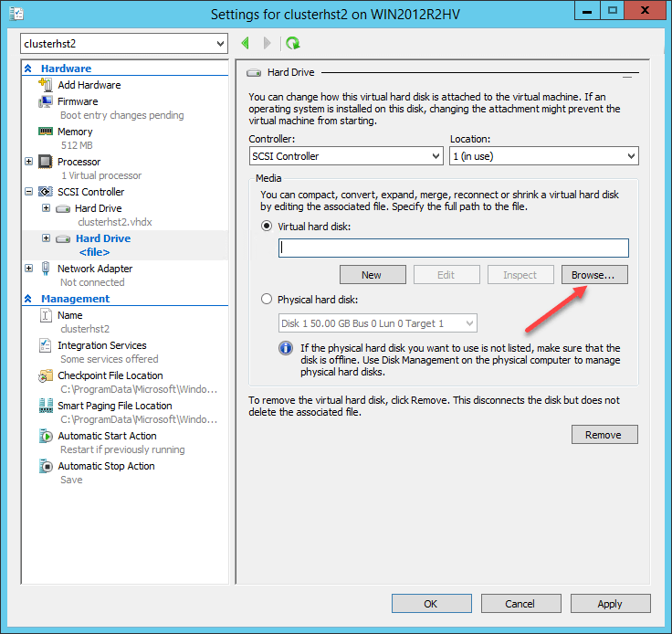The image size is (672, 634).
Task: Click the Add Hardware icon
Action: pos(46,84)
